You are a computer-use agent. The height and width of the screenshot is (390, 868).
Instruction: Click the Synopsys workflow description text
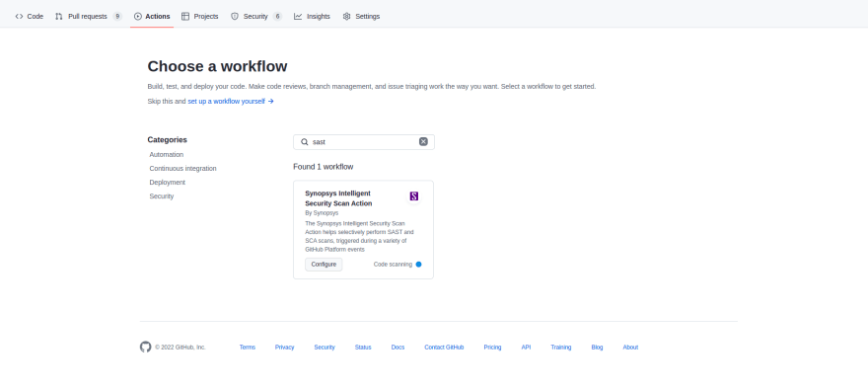pos(359,237)
